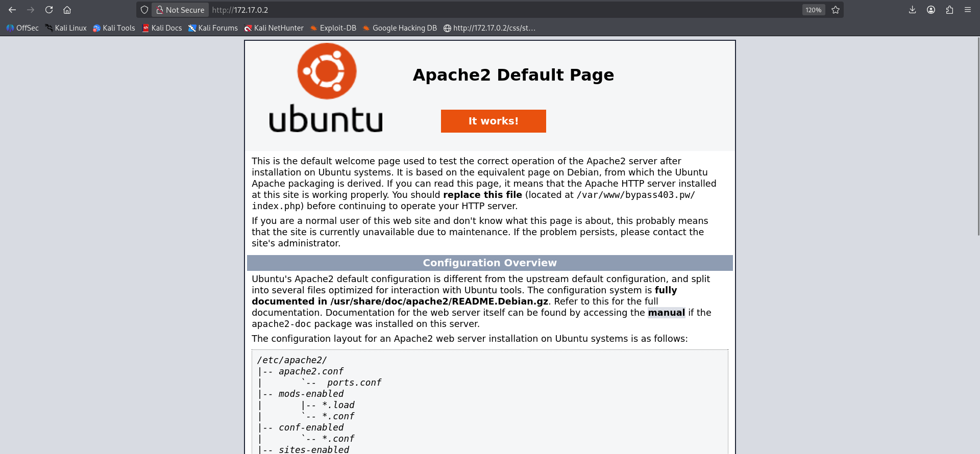This screenshot has height=454, width=980.
Task: Open the OffSec bookmark
Action: coord(22,28)
